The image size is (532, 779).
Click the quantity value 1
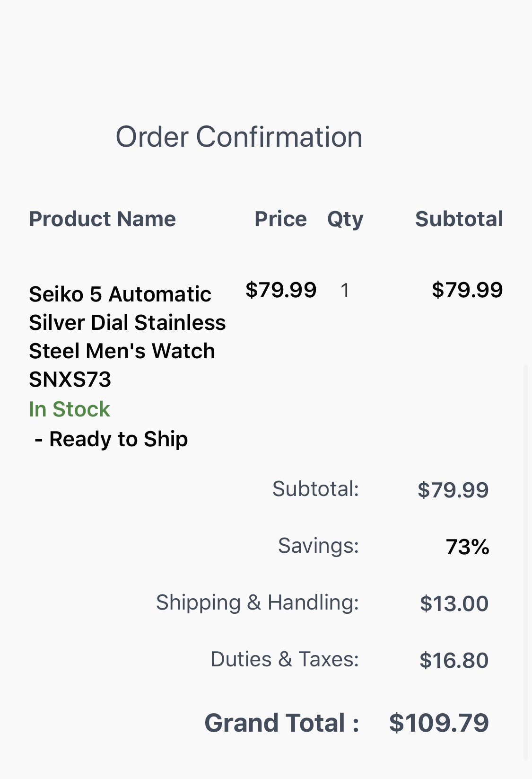345,291
